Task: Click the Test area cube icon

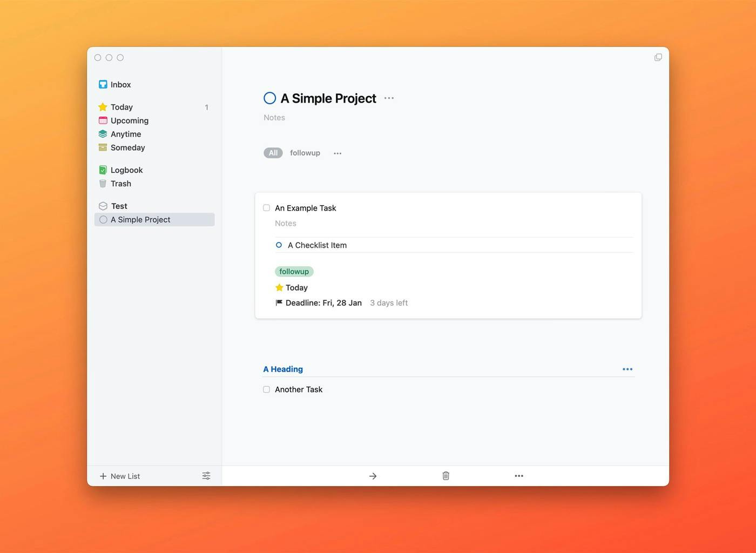Action: pyautogui.click(x=103, y=206)
